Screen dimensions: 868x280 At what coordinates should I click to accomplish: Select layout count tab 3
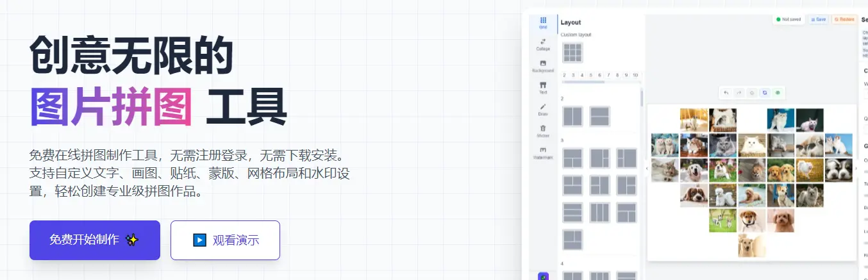(x=572, y=75)
